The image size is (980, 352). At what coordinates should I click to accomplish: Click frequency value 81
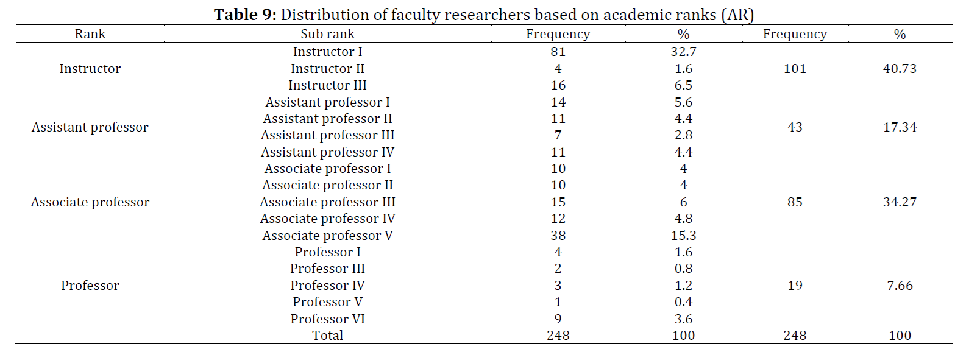coord(558,52)
